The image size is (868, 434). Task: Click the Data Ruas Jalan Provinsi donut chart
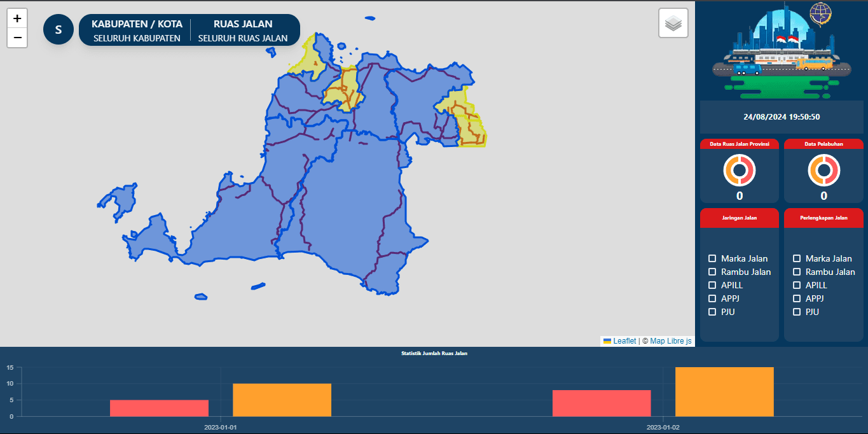[739, 170]
